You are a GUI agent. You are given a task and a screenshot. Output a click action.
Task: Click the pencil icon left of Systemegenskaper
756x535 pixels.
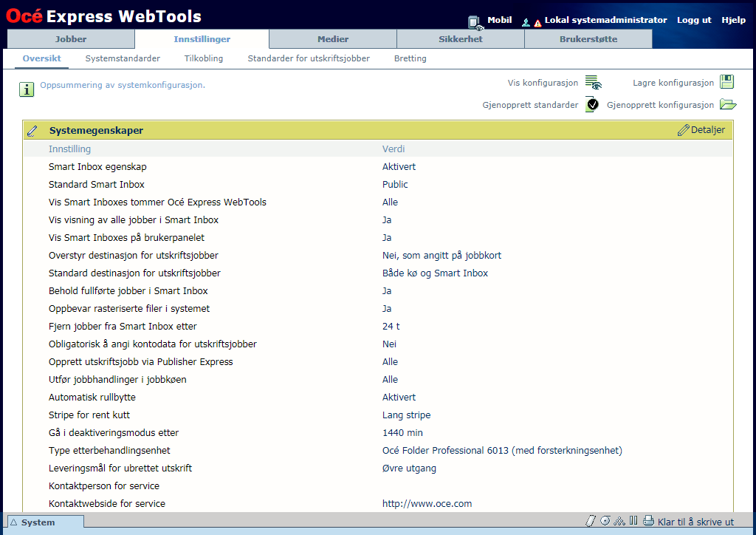(32, 131)
